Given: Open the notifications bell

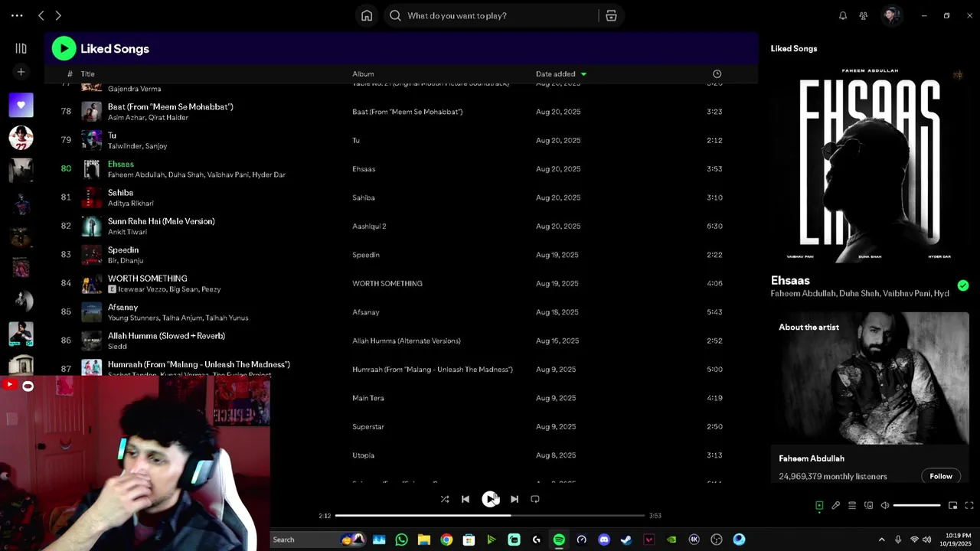Looking at the screenshot, I should [843, 15].
